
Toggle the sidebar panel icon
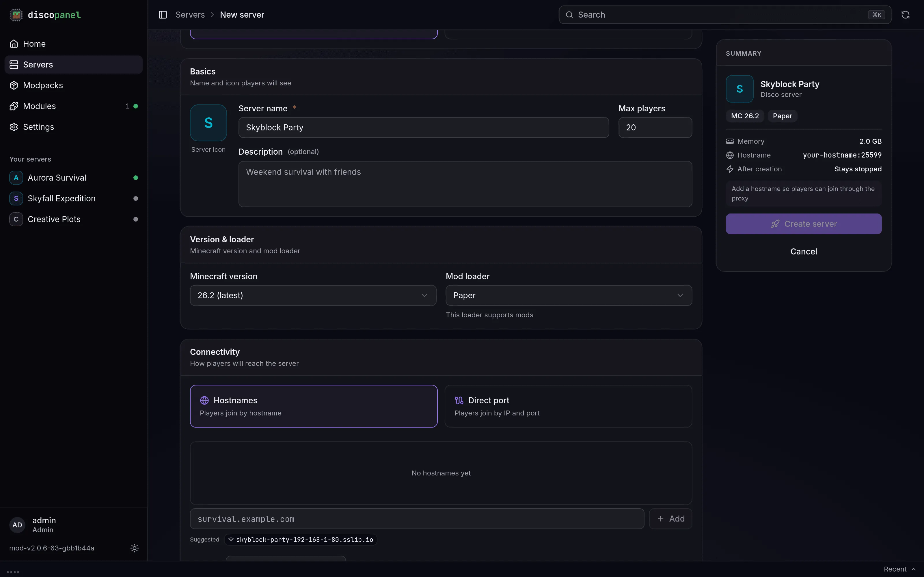pos(163,15)
